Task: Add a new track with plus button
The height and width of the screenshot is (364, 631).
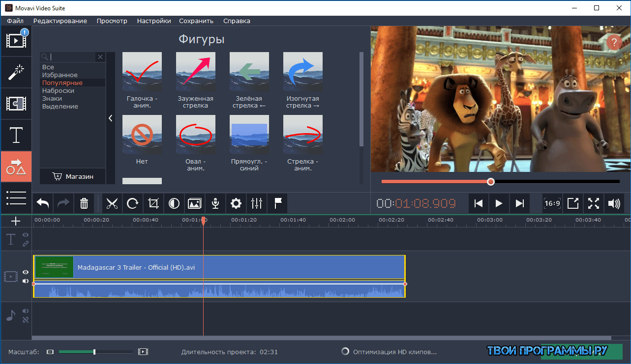Action: tap(16, 221)
